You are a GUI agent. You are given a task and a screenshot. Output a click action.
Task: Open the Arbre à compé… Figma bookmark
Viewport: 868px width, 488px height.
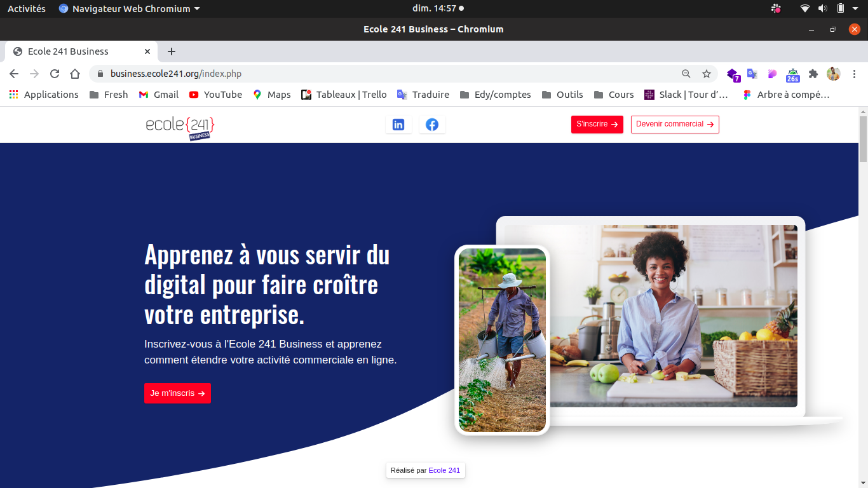tap(786, 95)
